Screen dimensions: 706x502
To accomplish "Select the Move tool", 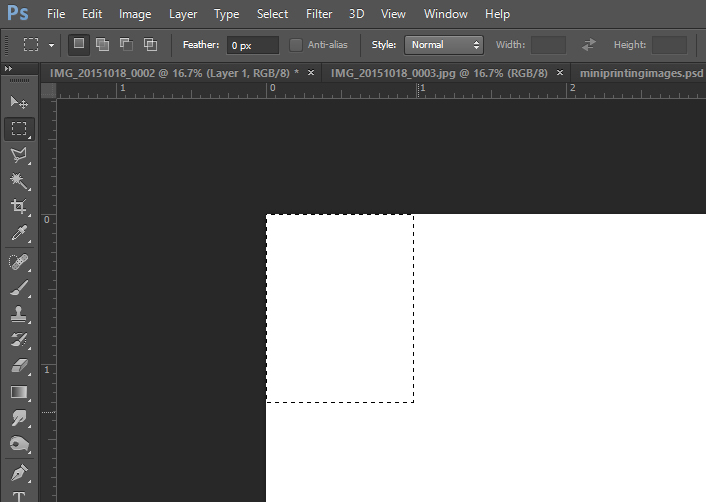I will (19, 102).
